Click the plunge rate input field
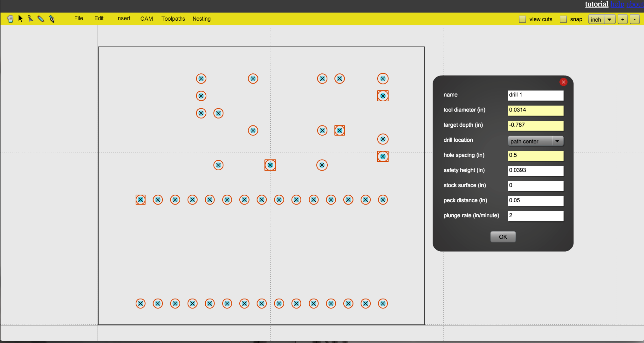 click(535, 216)
